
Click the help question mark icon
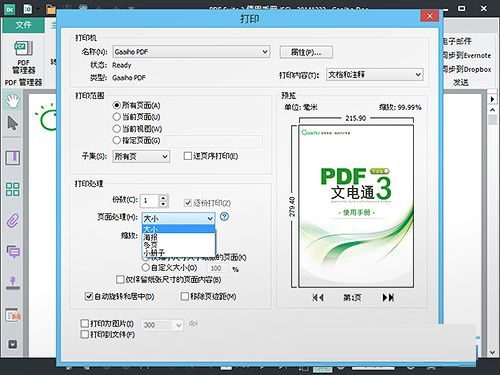[225, 217]
